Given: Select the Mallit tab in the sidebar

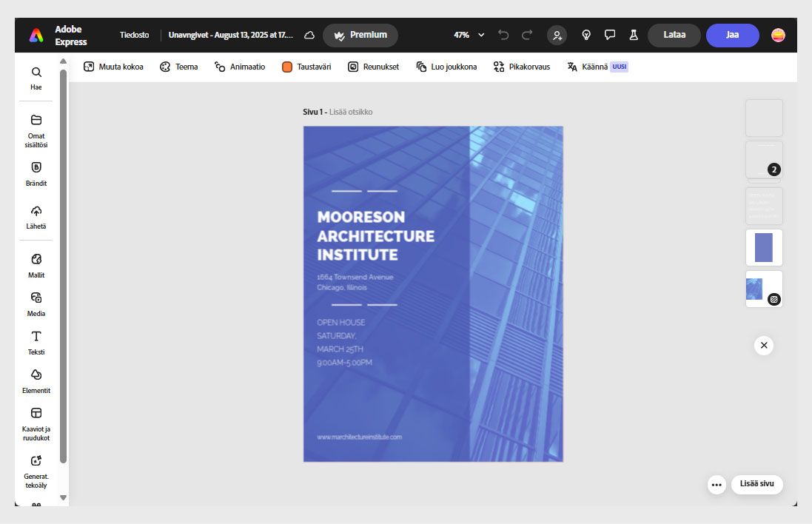Looking at the screenshot, I should (36, 265).
